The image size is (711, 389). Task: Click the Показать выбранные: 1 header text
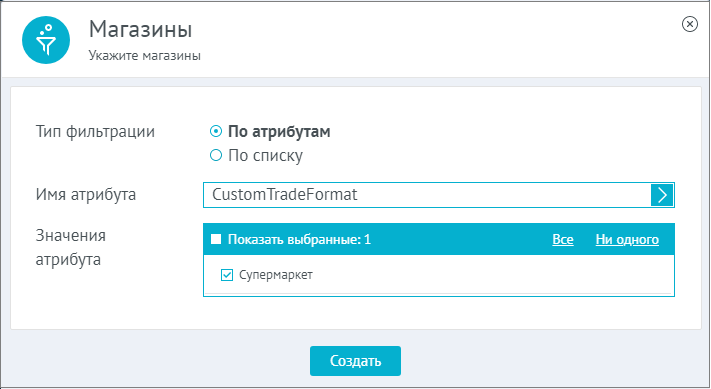click(x=299, y=239)
